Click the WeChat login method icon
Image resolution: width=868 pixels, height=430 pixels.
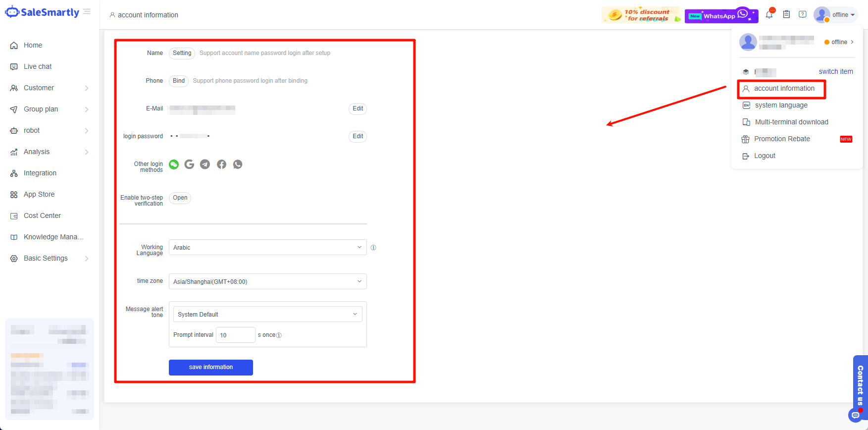[x=174, y=164]
